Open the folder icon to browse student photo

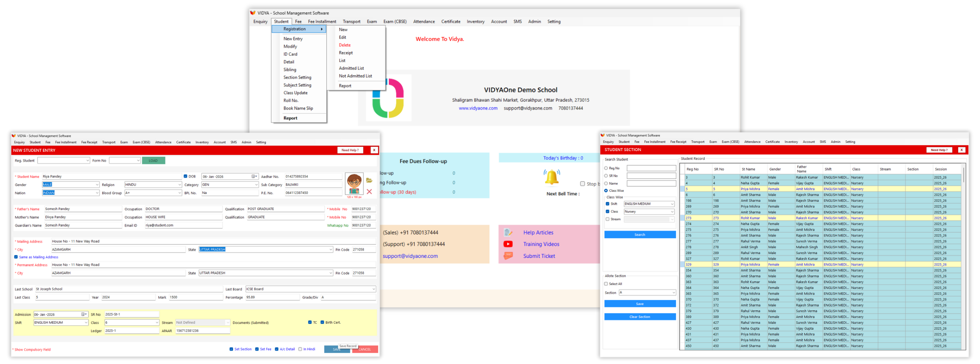point(369,181)
